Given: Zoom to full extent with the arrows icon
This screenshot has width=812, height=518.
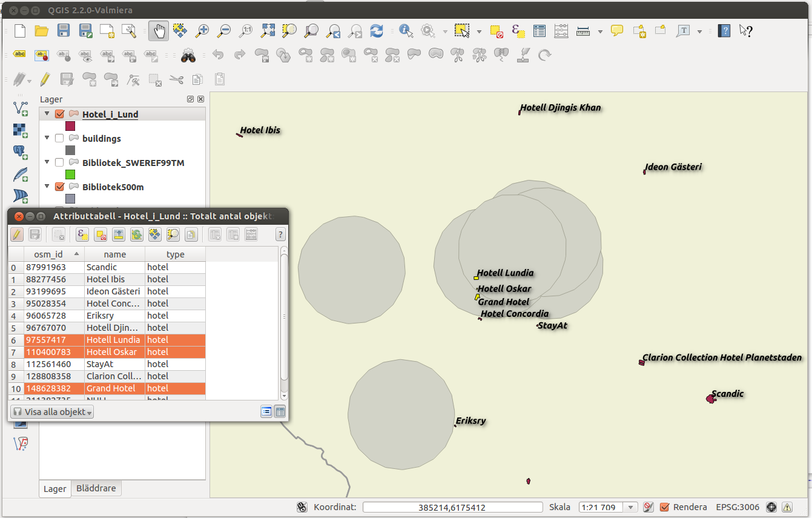Looking at the screenshot, I should coord(268,31).
